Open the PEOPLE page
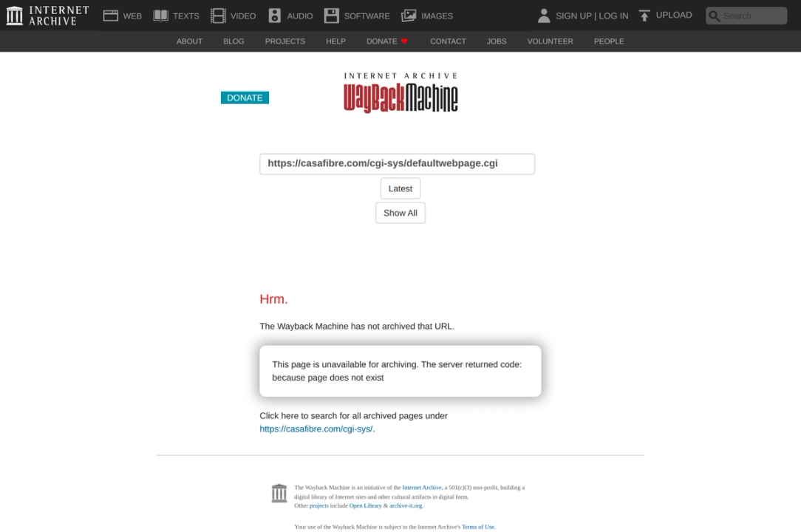Image resolution: width=801 pixels, height=532 pixels. [x=609, y=41]
